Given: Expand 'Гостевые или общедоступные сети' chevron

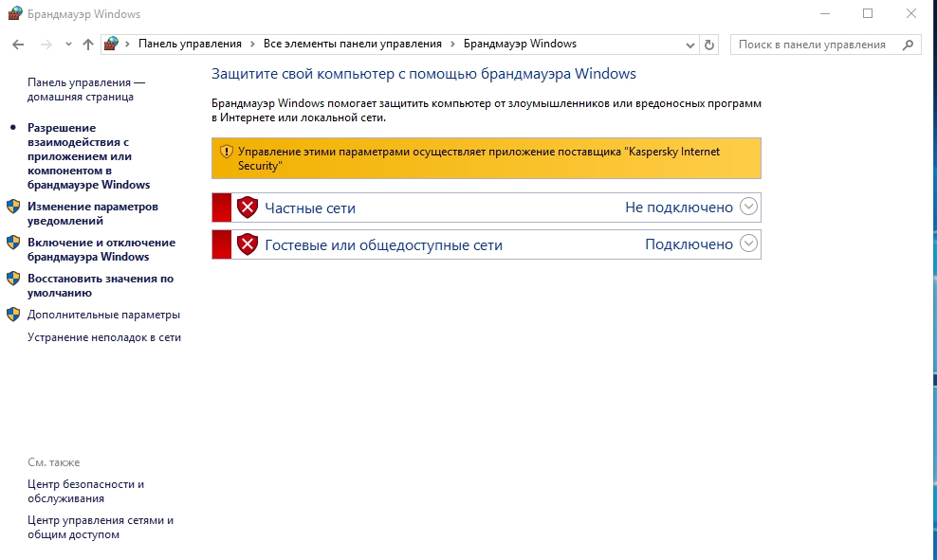Looking at the screenshot, I should pos(748,244).
